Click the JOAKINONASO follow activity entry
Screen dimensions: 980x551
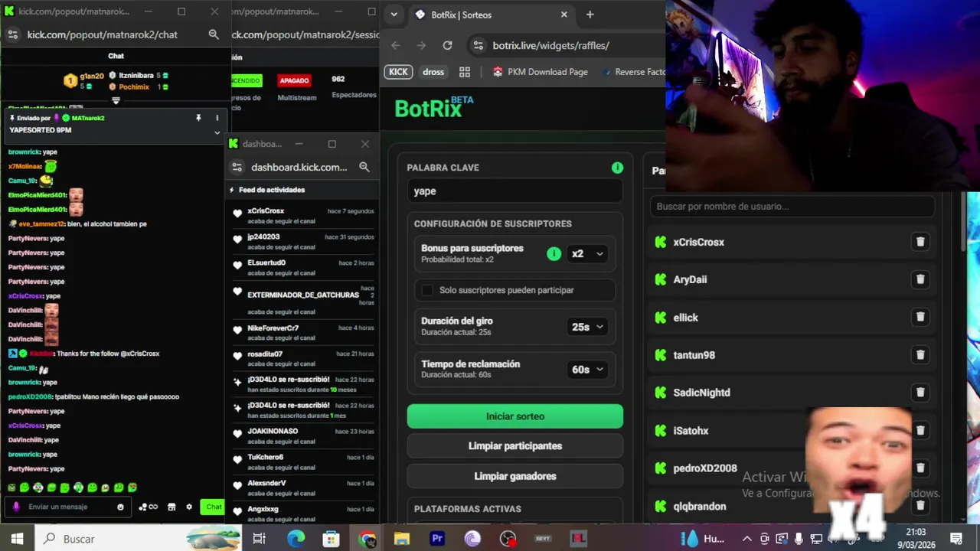click(305, 436)
